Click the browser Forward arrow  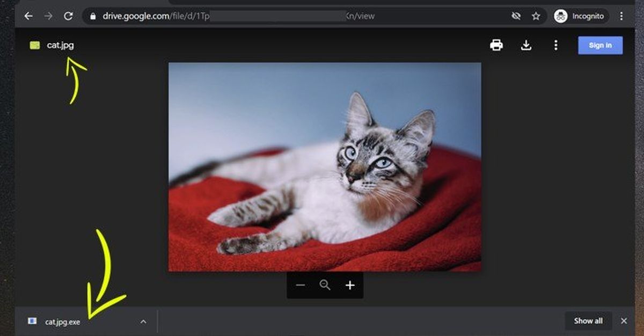pyautogui.click(x=48, y=16)
